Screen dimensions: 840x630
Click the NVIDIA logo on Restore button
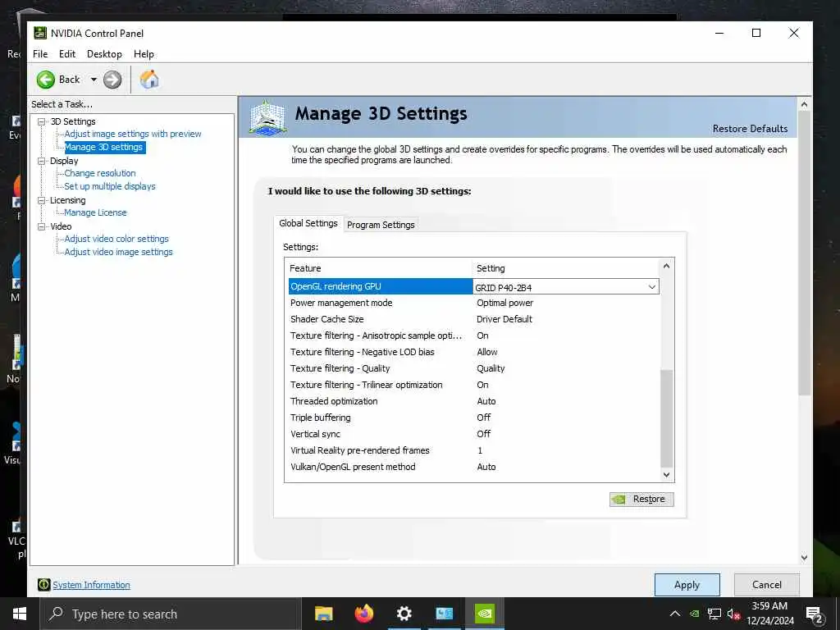click(x=619, y=500)
